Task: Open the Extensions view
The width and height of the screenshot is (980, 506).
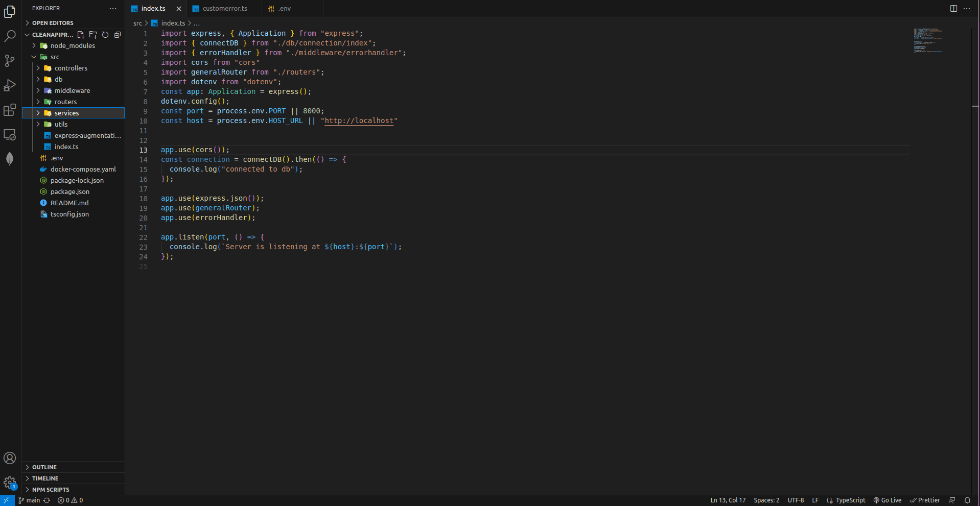Action: 10,110
